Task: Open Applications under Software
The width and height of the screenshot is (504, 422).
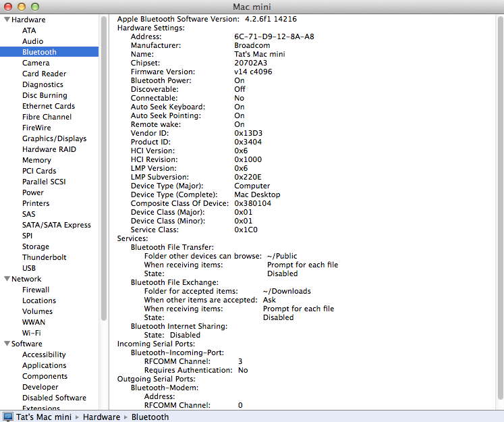Action: tap(44, 365)
